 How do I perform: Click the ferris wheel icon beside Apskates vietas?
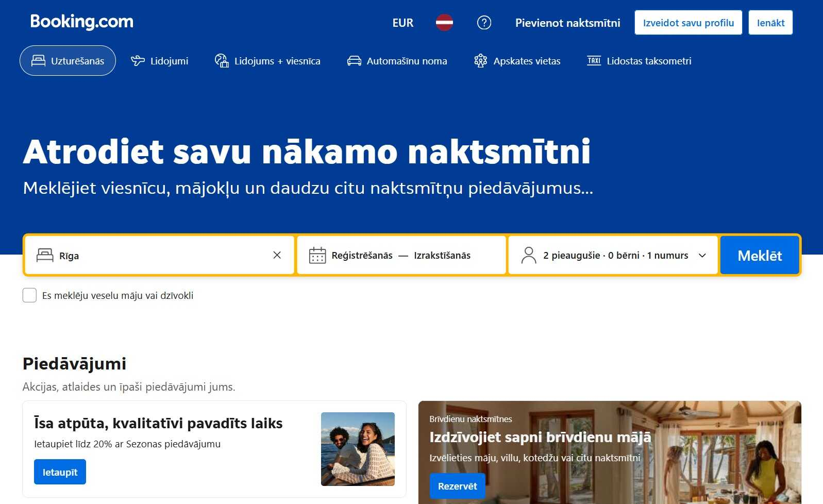pyautogui.click(x=480, y=61)
